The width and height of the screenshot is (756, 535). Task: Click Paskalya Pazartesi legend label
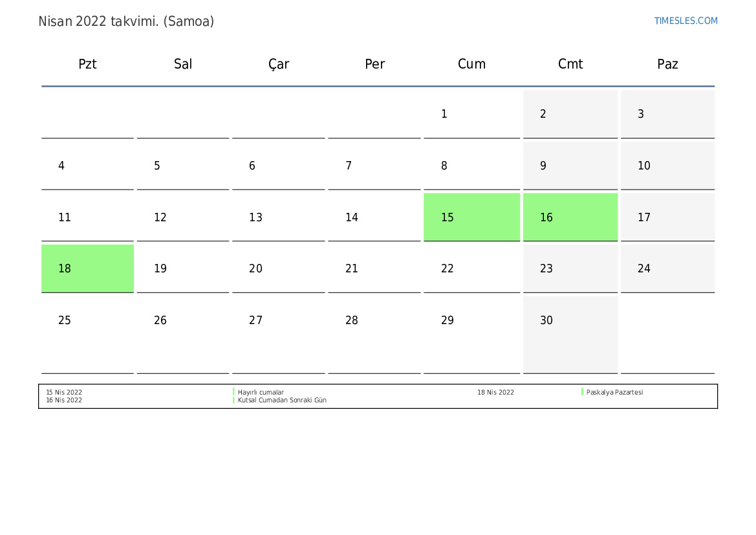coord(614,392)
